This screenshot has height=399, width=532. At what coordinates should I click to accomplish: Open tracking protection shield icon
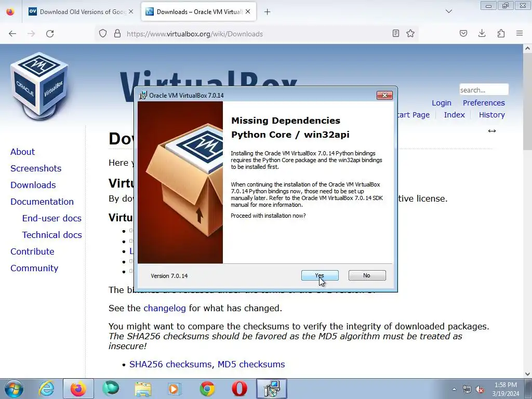[x=103, y=34]
